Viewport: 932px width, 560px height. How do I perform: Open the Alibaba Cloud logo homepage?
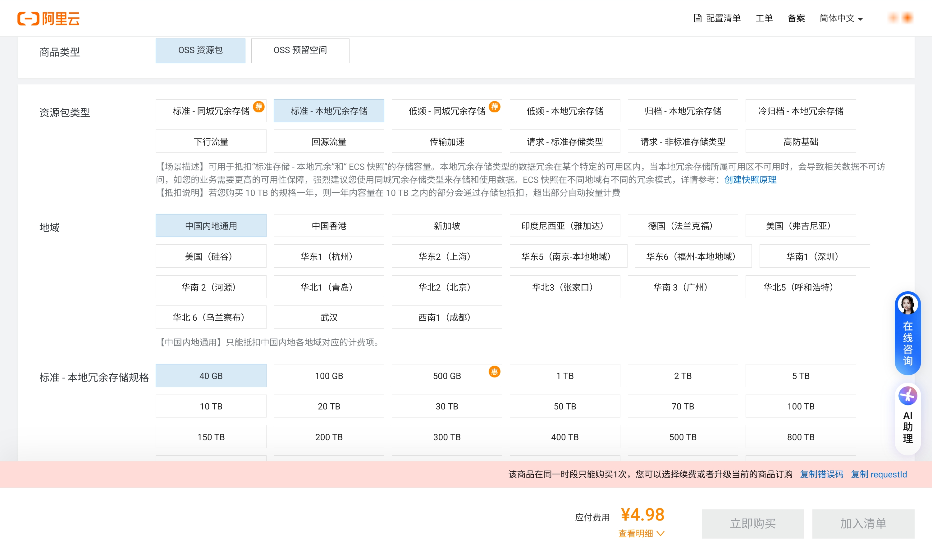48,18
